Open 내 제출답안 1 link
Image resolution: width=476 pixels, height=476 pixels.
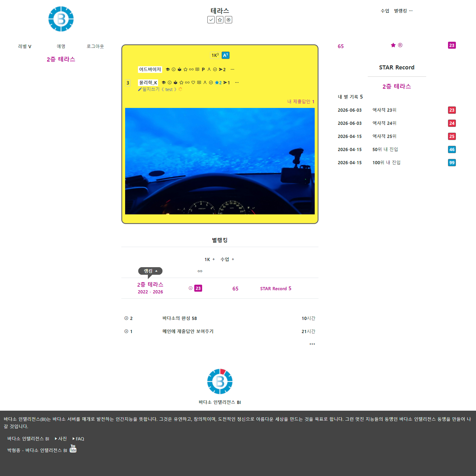point(301,101)
